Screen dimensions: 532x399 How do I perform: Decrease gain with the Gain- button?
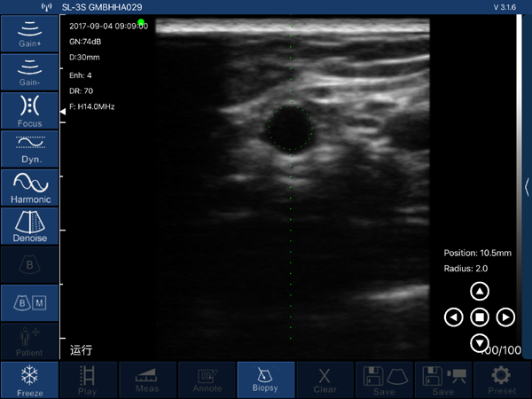(28, 73)
